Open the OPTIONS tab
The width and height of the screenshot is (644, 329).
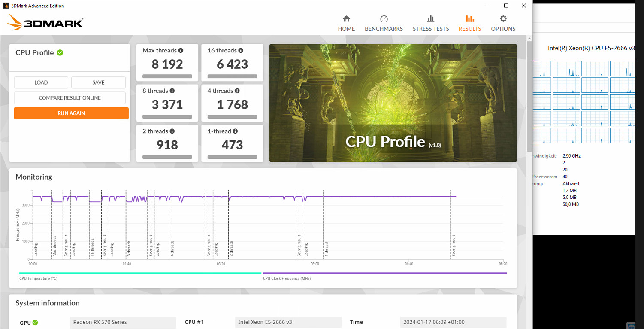pyautogui.click(x=503, y=24)
